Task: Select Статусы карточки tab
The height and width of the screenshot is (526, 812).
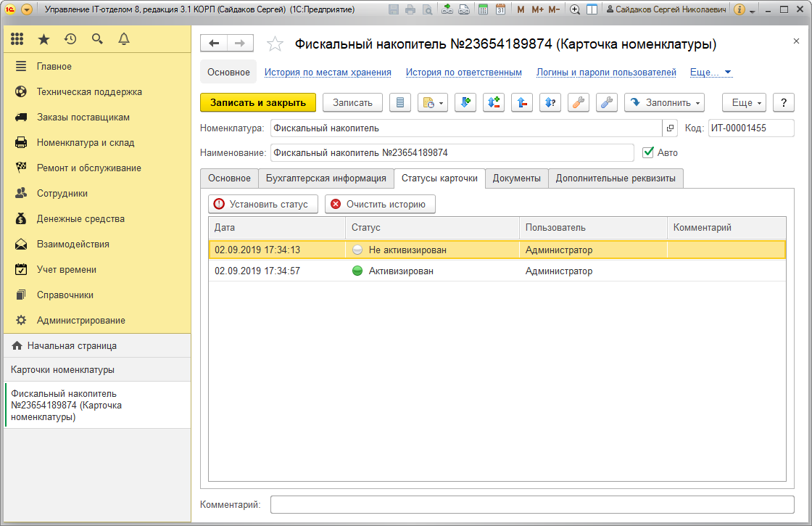Action: (x=439, y=178)
